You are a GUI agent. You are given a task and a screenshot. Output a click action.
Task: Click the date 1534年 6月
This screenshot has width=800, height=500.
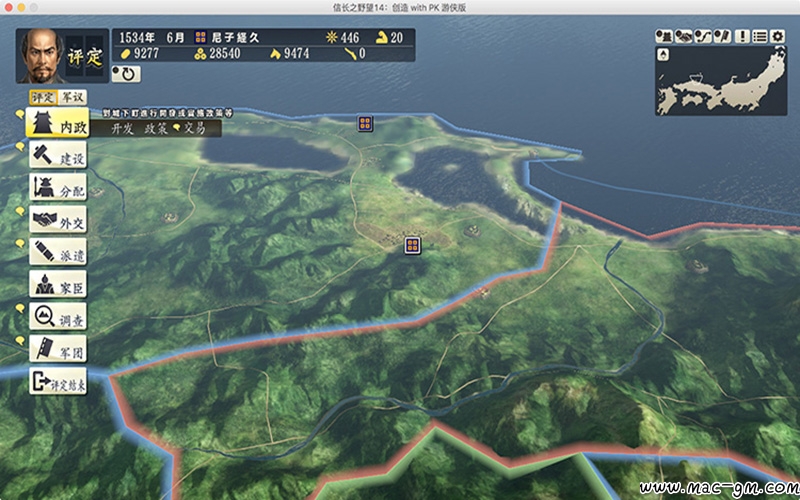coord(152,37)
